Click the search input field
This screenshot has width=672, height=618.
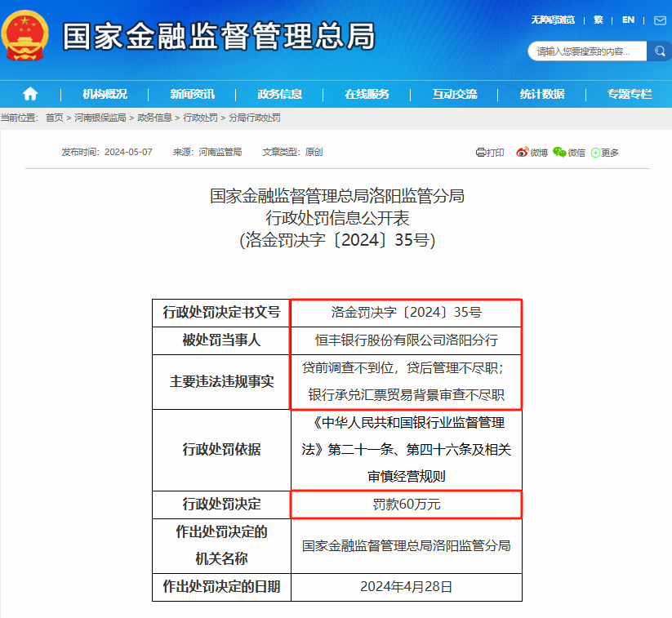(x=588, y=51)
